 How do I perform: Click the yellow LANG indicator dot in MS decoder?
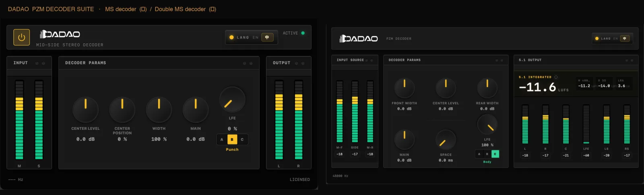coord(231,37)
